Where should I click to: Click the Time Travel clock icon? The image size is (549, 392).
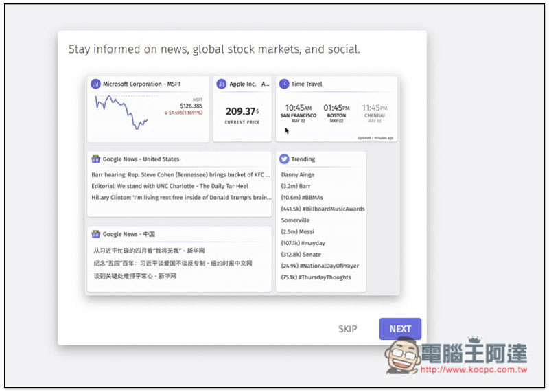(x=284, y=84)
